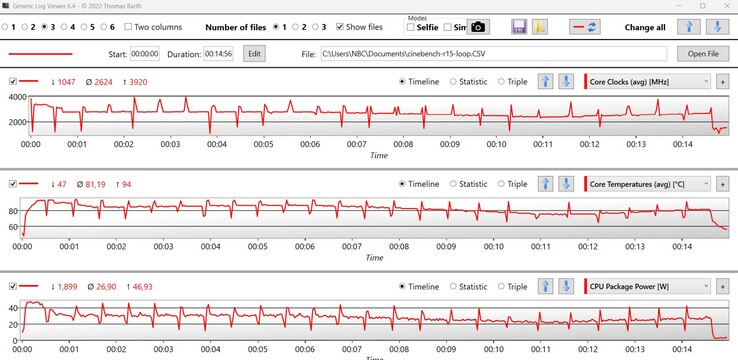Screen dimensions: 738x360
Task: Click the purple floppy disk save icon
Action: tap(519, 27)
